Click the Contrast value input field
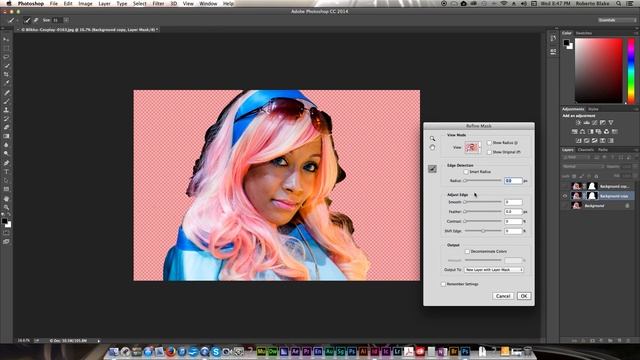Viewport: 640px width, 360px height. tap(513, 222)
